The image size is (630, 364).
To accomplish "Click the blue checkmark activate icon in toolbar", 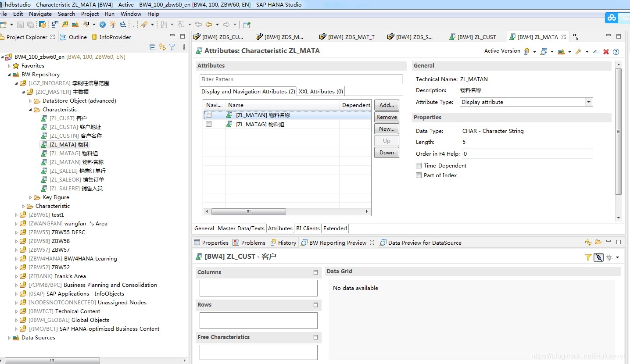I will (x=103, y=25).
